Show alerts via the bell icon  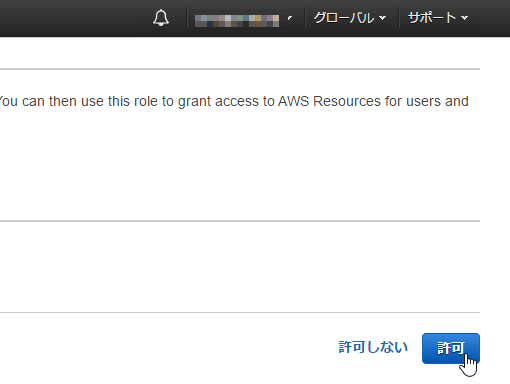(x=161, y=18)
